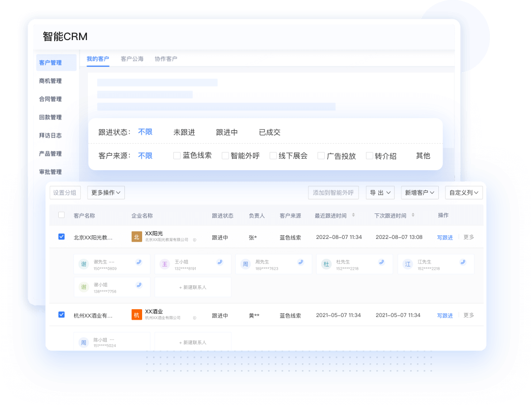The width and height of the screenshot is (532, 405).
Task: Toggle the select-all header checkbox
Action: point(61,214)
